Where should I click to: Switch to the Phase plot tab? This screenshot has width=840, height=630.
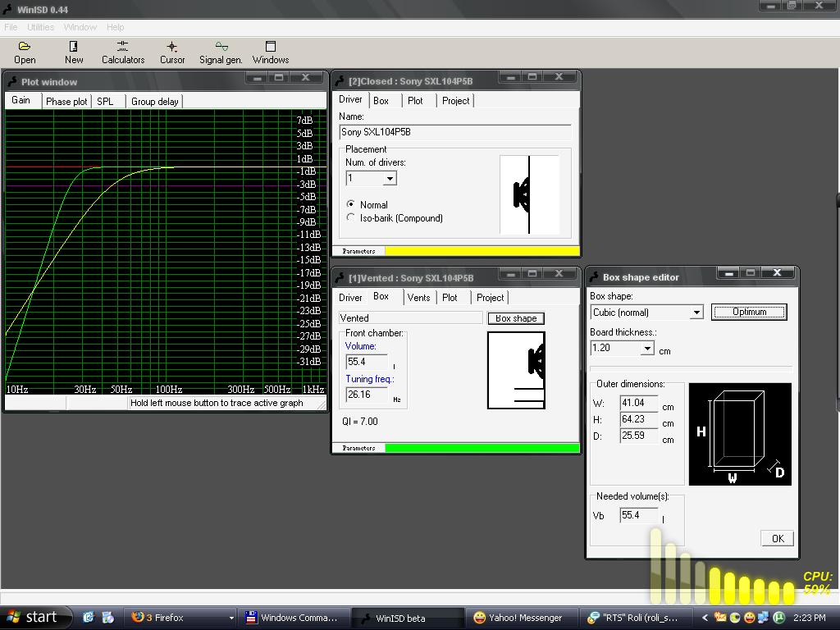pyautogui.click(x=66, y=101)
